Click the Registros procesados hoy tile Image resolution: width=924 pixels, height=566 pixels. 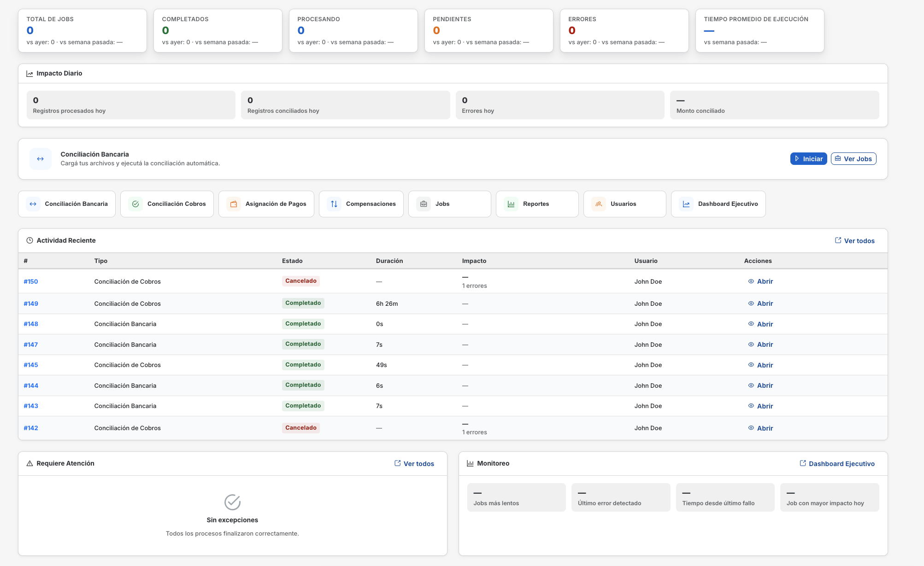pos(130,105)
